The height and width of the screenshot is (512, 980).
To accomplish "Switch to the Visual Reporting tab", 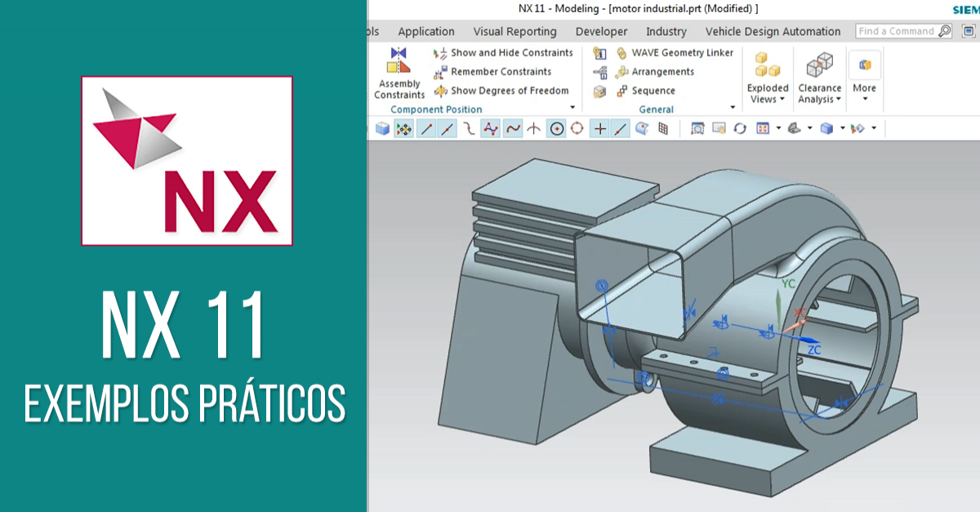I will (x=514, y=31).
